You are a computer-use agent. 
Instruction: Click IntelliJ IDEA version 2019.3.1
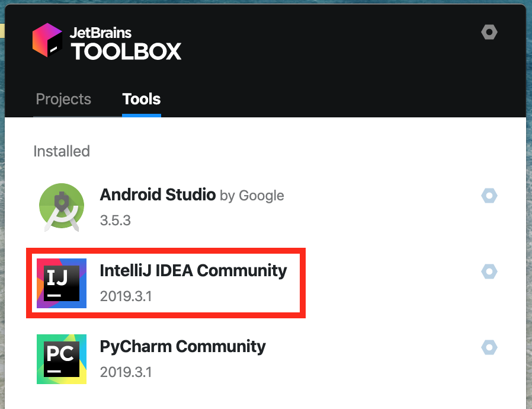(x=126, y=296)
